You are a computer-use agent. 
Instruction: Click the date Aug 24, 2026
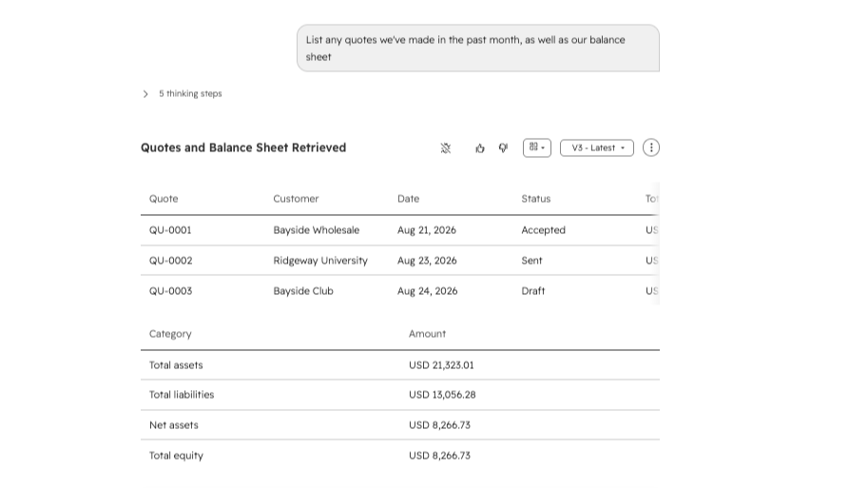coord(428,291)
